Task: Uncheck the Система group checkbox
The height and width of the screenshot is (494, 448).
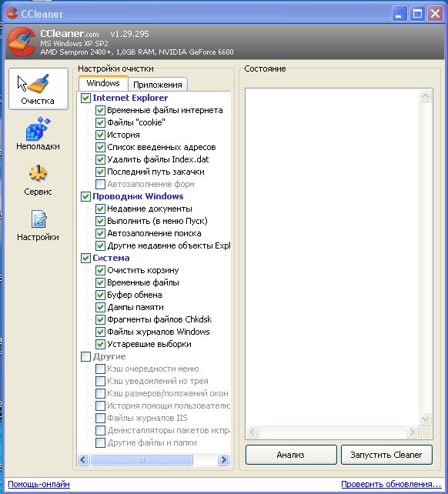Action: [85, 258]
